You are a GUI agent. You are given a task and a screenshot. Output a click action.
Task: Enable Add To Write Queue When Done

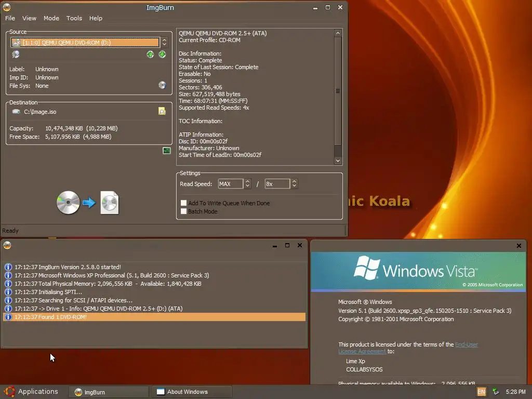pyautogui.click(x=183, y=203)
